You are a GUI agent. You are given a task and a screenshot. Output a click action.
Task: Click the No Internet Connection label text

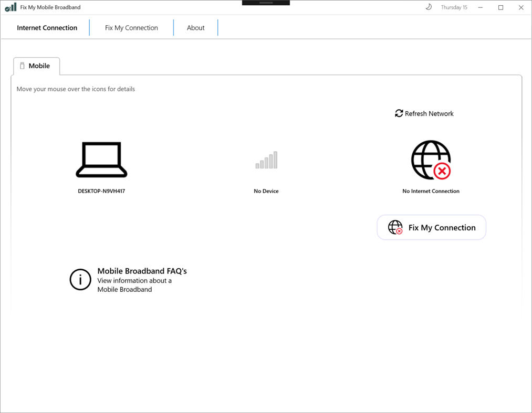(431, 191)
